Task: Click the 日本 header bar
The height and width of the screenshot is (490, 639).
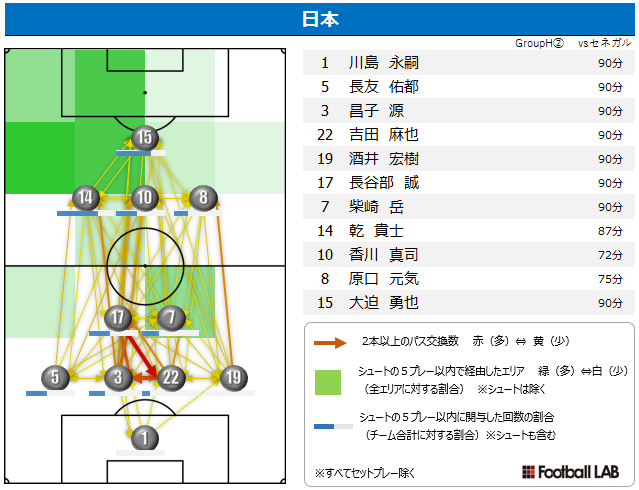Action: pos(320,19)
